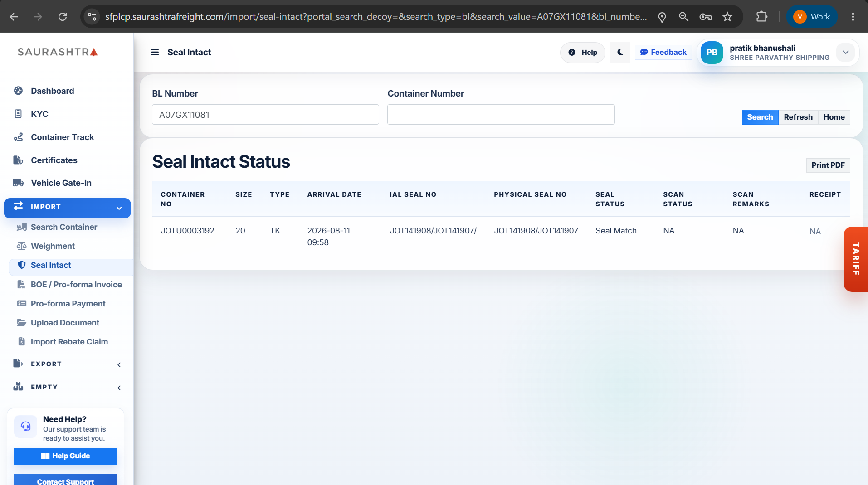Image resolution: width=868 pixels, height=485 pixels.
Task: Open the orange TARIFF side tab
Action: 855,259
